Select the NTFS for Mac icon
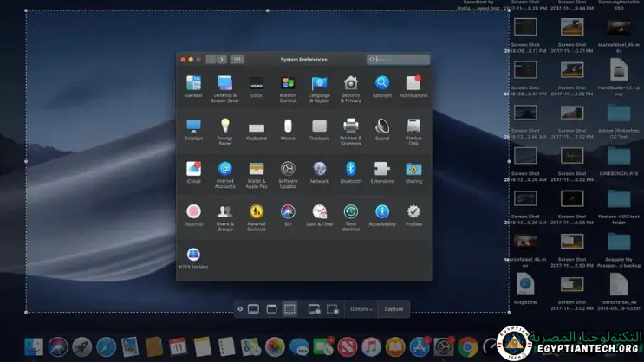 click(193, 255)
